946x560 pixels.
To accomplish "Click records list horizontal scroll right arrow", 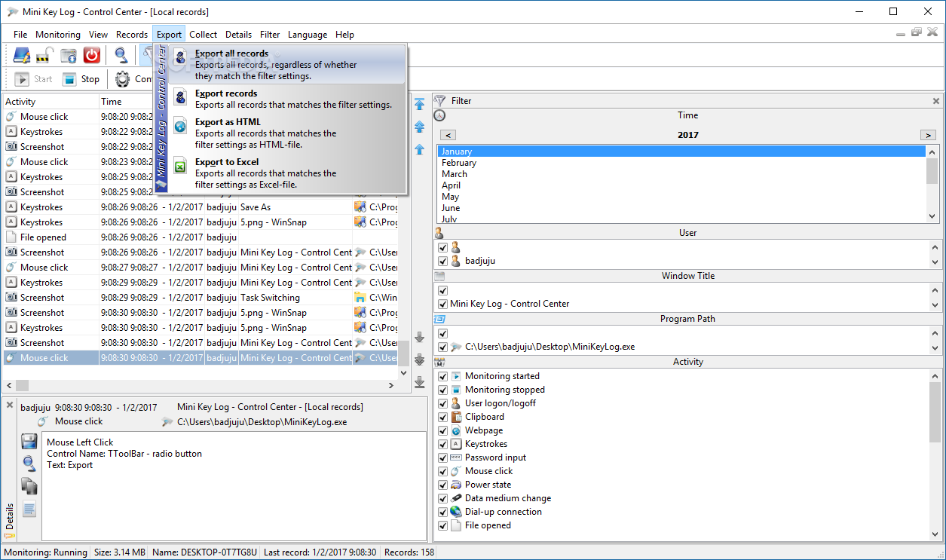I will [x=390, y=386].
